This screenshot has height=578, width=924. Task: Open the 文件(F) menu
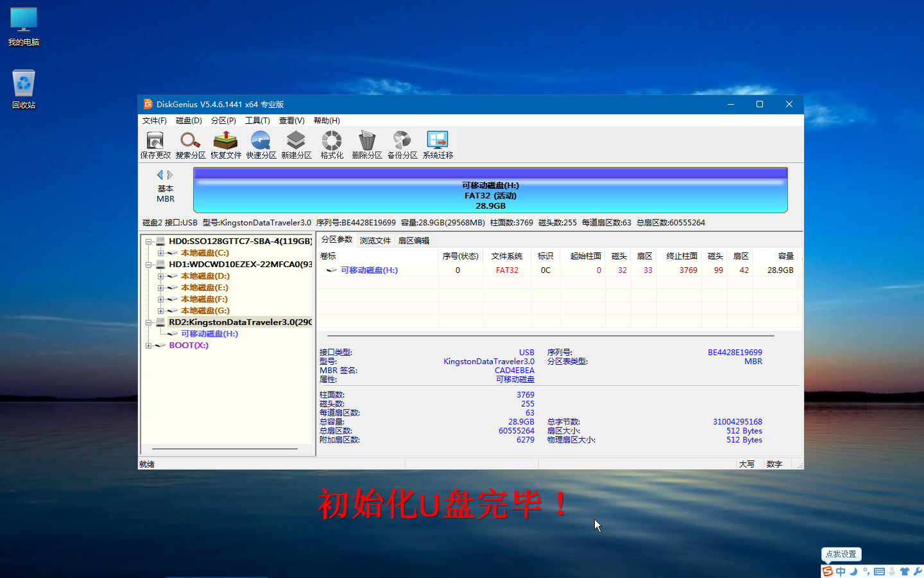click(154, 121)
